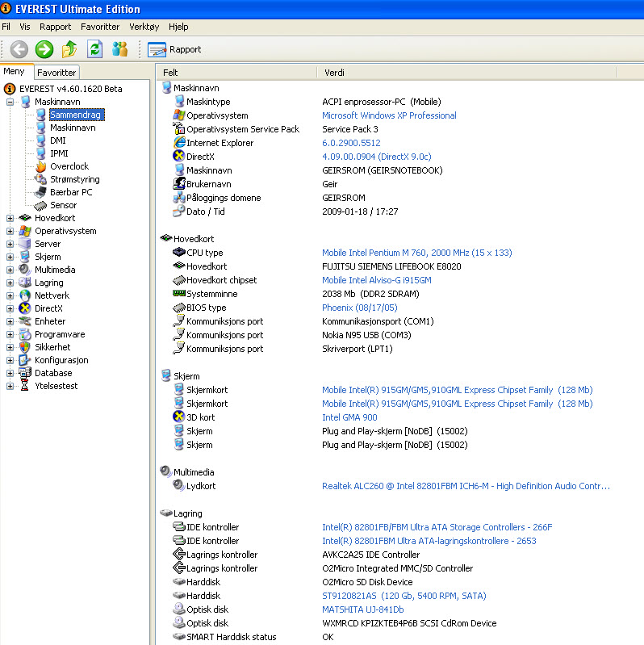Click the Brukernavn user icon
644x645 pixels.
[x=179, y=183]
